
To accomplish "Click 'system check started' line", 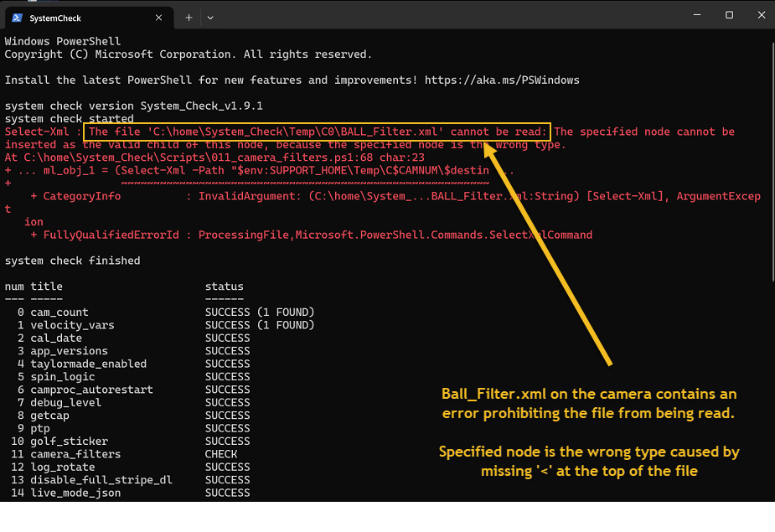I will pyautogui.click(x=70, y=119).
